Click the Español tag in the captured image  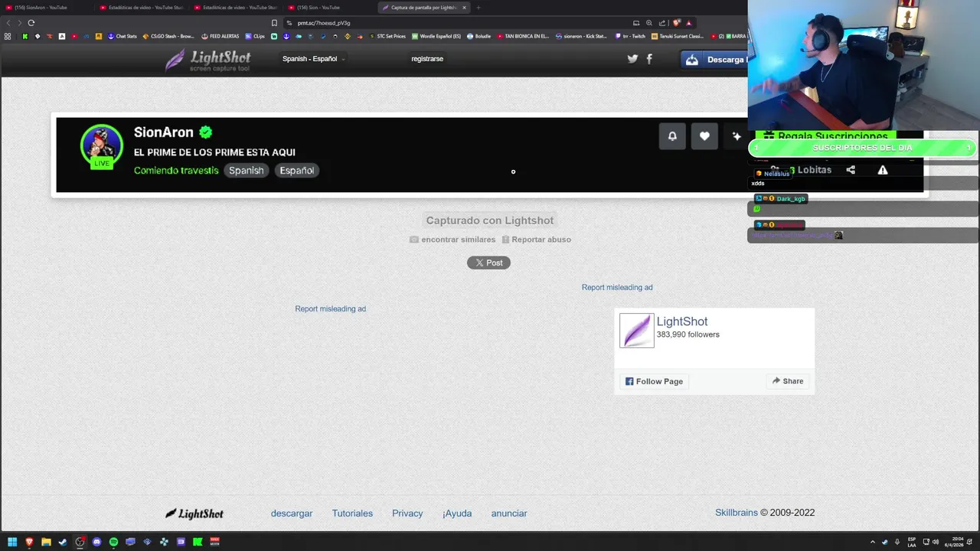point(297,171)
